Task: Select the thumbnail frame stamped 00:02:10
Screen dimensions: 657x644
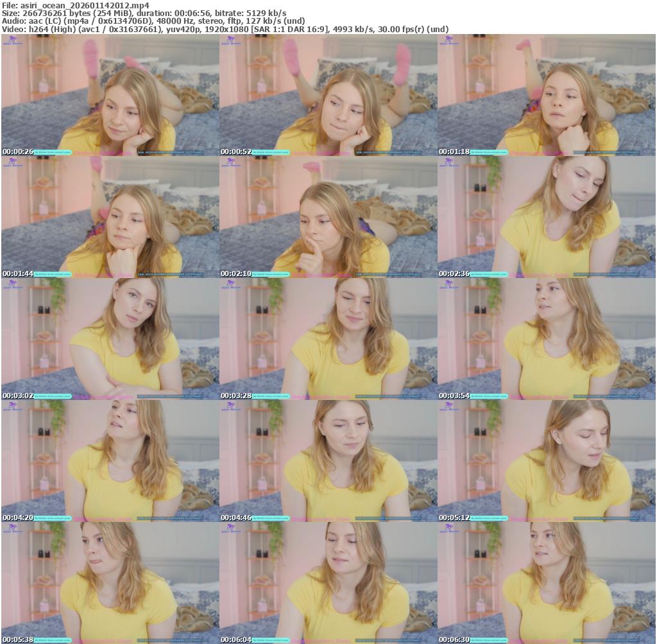Action: click(328, 217)
